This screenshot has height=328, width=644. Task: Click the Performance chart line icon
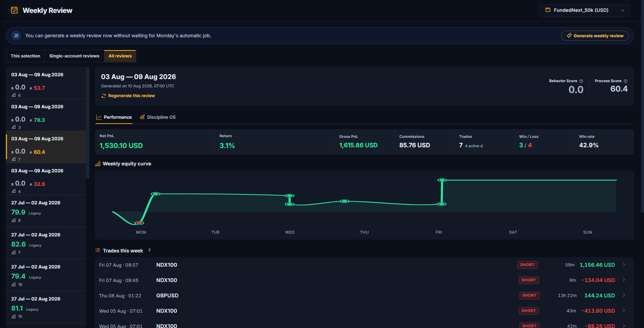[99, 117]
